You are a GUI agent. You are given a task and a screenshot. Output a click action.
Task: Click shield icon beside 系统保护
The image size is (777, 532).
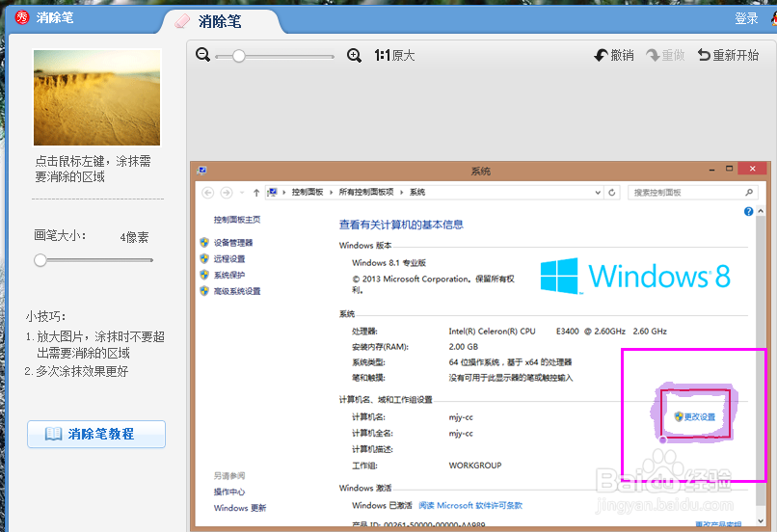tap(204, 275)
